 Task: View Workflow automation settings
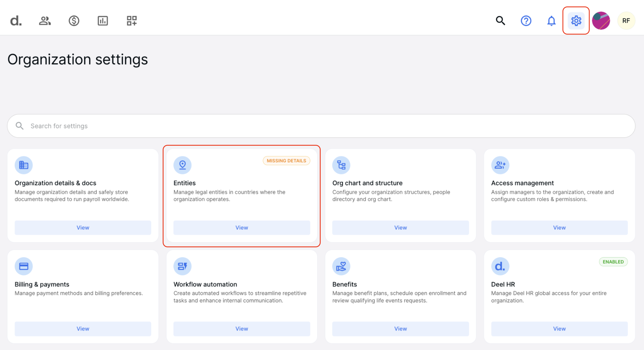[242, 329]
